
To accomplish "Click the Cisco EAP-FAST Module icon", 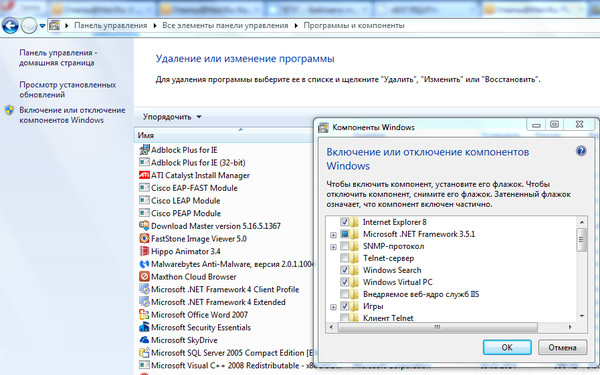I will [x=144, y=188].
